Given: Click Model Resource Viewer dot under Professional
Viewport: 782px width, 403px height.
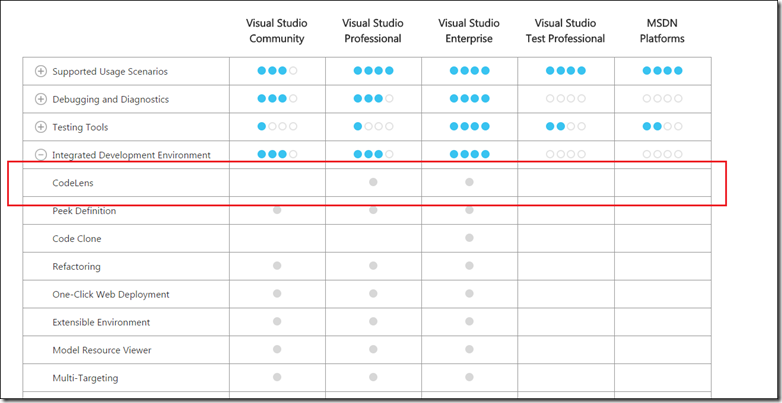Looking at the screenshot, I should (x=373, y=350).
